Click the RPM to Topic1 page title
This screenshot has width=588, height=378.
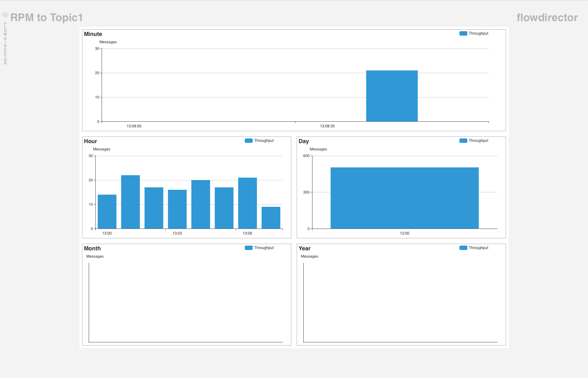pos(46,18)
